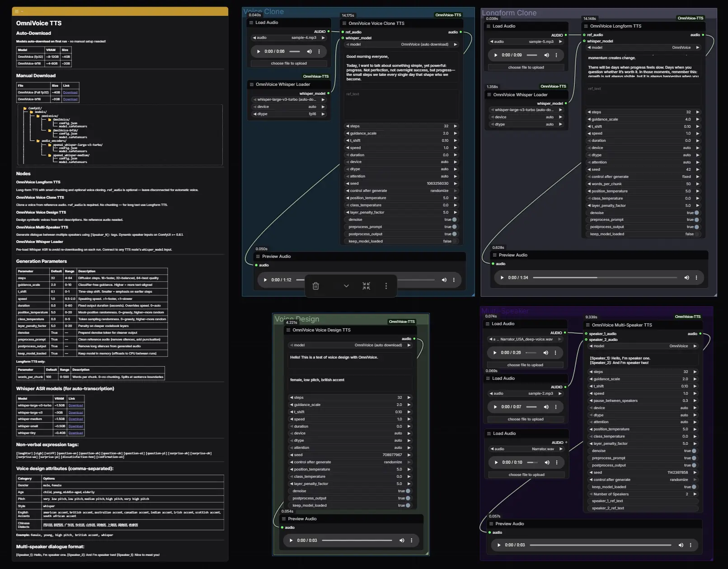
Task: Click the collapse hamburger on OmniVoice Voice Clone TTS
Action: pos(345,23)
